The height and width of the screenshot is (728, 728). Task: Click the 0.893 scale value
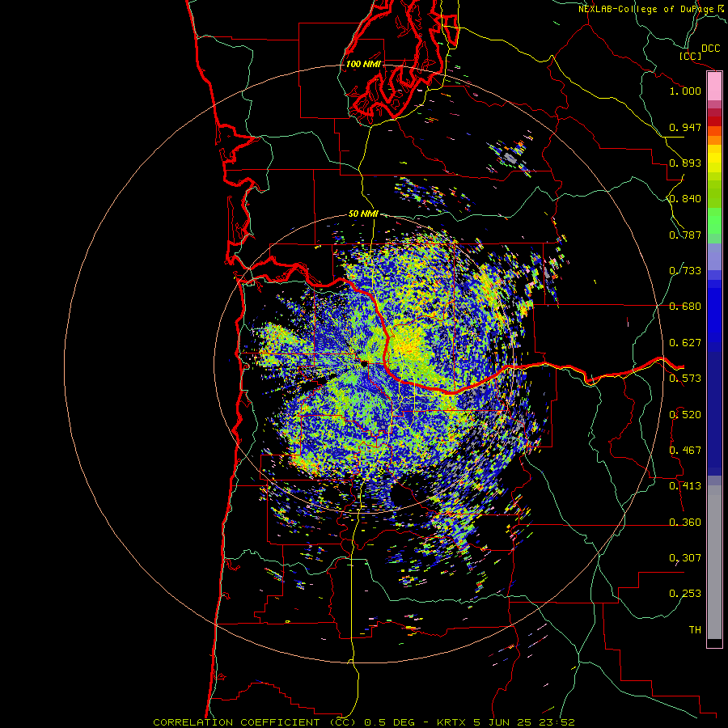tap(685, 163)
